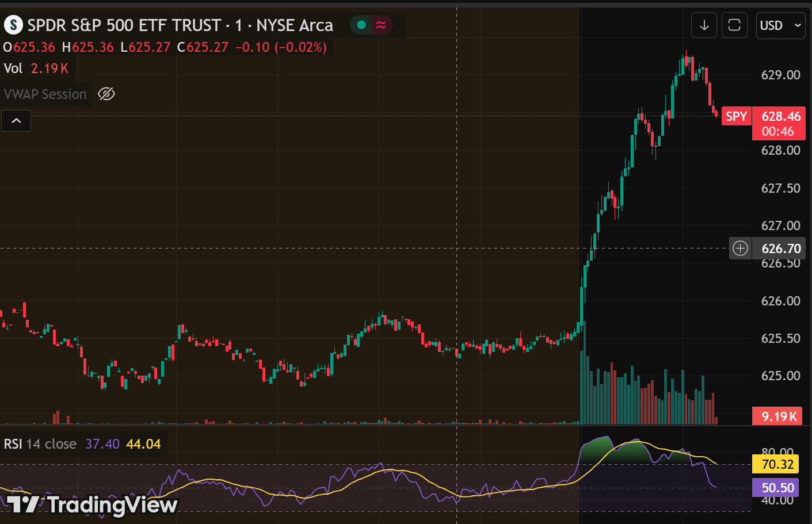Click the SPDR S&P 500 ETF TRUST title
The height and width of the screenshot is (524, 812).
tap(124, 25)
